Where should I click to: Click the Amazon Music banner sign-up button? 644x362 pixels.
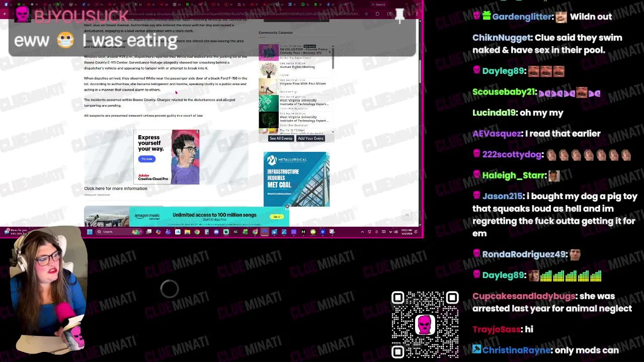coord(276,217)
